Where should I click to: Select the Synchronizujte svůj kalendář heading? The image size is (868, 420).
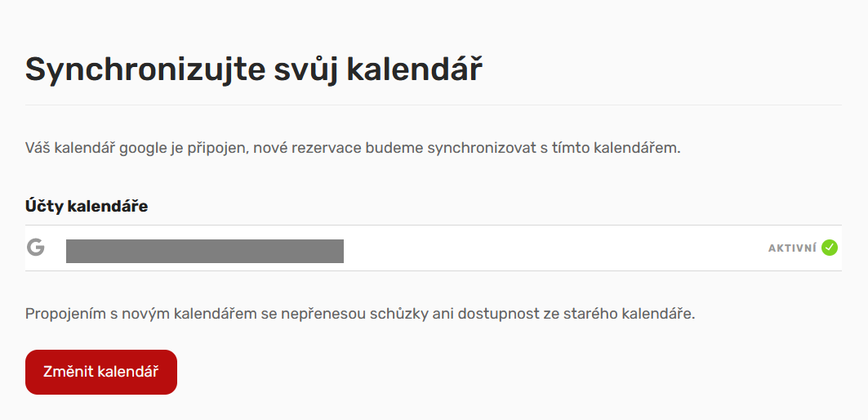[x=254, y=70]
